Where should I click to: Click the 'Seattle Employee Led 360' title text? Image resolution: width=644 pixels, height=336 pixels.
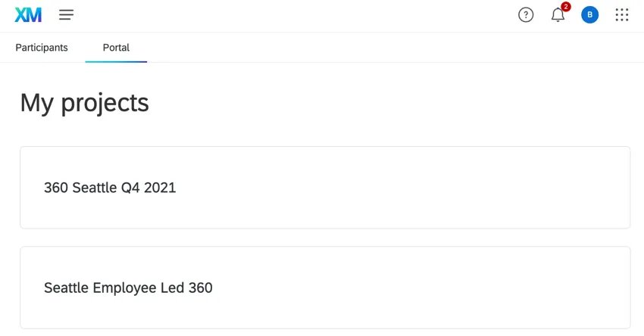click(128, 288)
